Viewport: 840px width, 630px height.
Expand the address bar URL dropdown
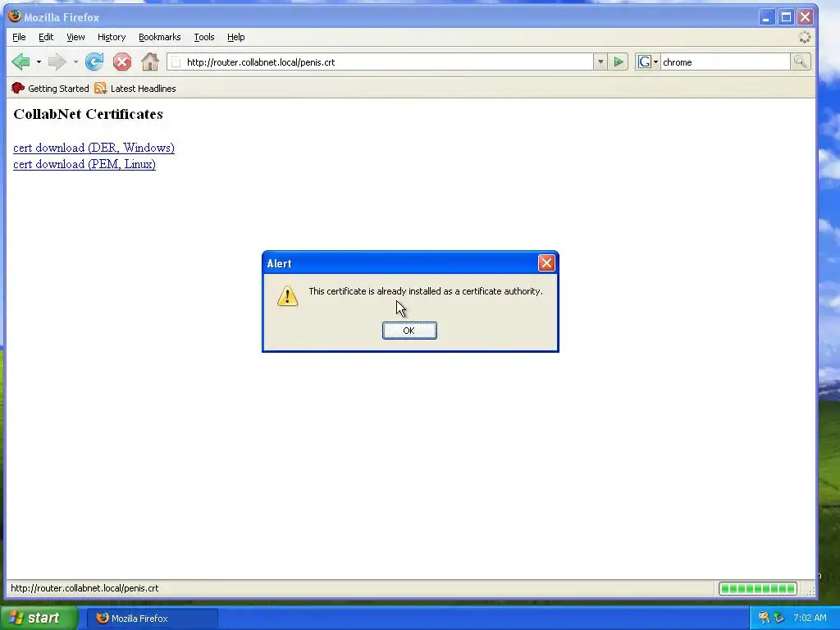click(600, 62)
